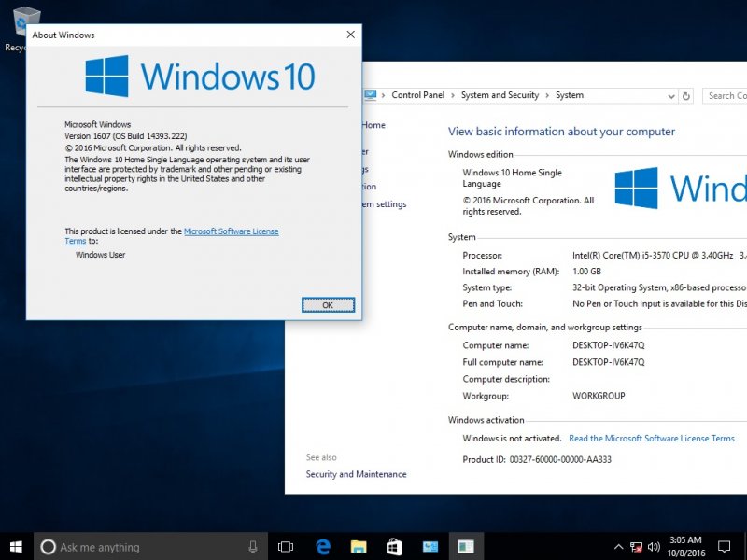Image resolution: width=747 pixels, height=560 pixels.
Task: Click the 'Microsoft Windows' line in About dialog
Action: click(98, 124)
